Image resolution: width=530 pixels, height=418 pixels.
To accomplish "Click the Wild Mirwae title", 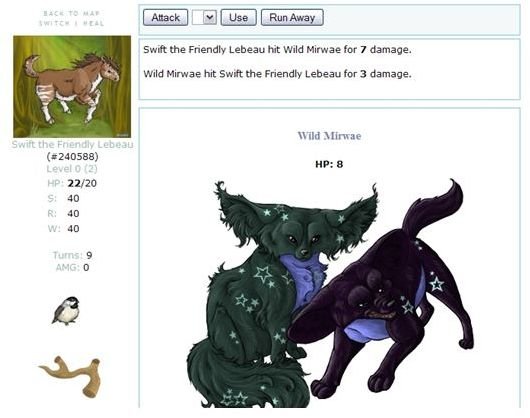I will pyautogui.click(x=329, y=136).
